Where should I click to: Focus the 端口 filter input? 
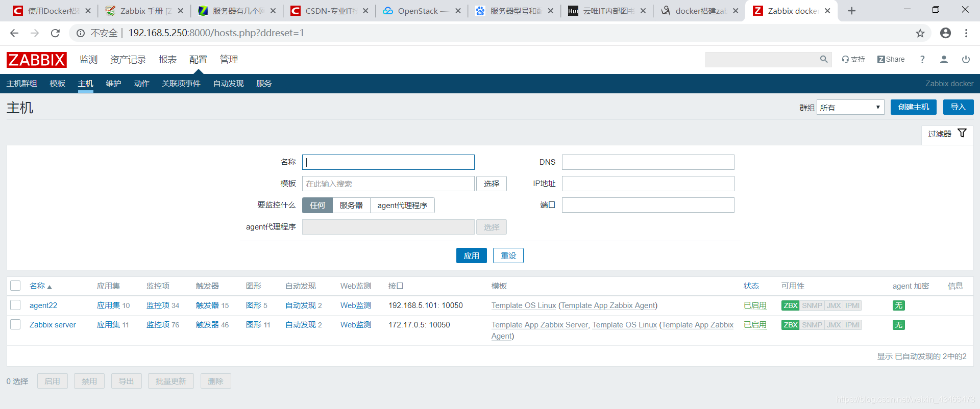[648, 205]
